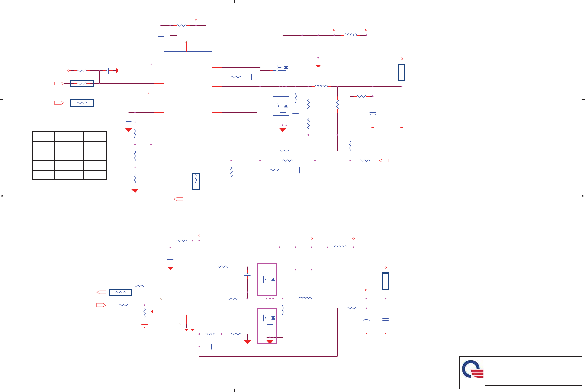This screenshot has height=392, width=585.
Task: Select the upper MOSFET in the top circuit
Action: coord(281,68)
